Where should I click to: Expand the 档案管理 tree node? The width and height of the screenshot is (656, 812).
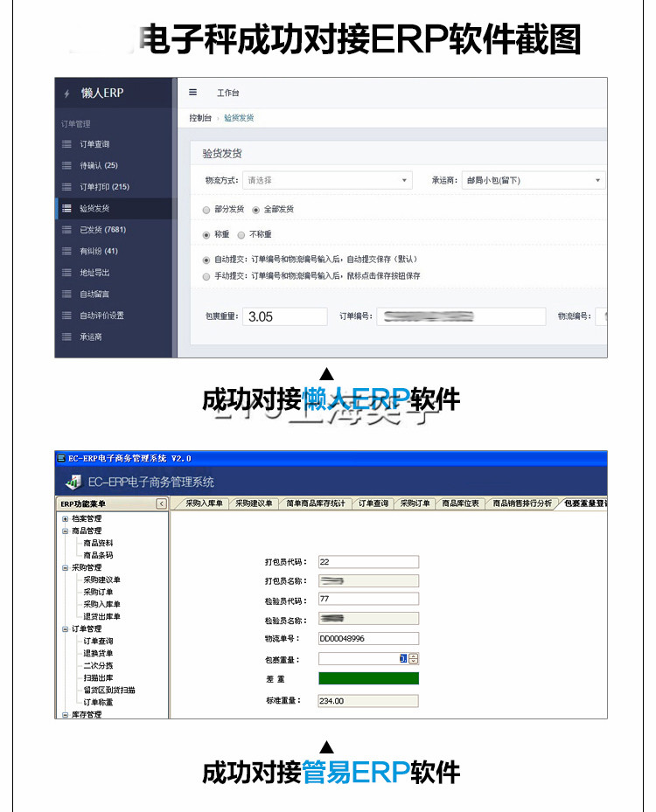point(66,519)
